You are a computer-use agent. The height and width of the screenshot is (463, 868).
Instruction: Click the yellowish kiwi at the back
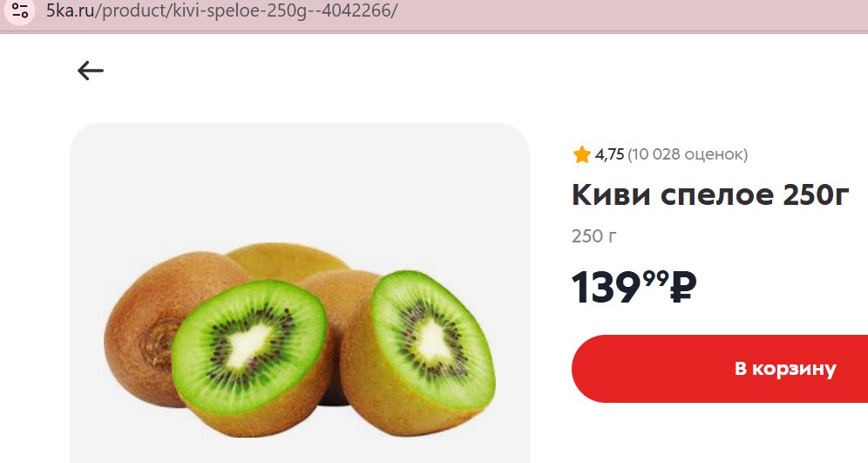(x=287, y=261)
